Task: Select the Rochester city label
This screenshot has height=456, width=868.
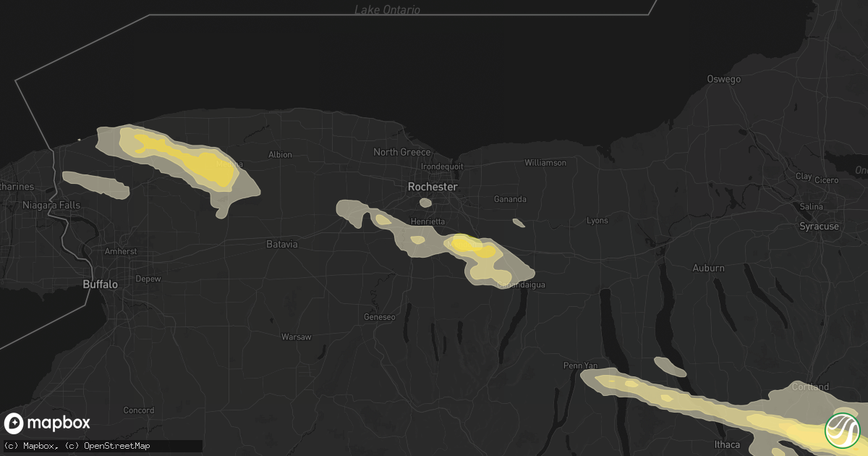Action: 433,187
